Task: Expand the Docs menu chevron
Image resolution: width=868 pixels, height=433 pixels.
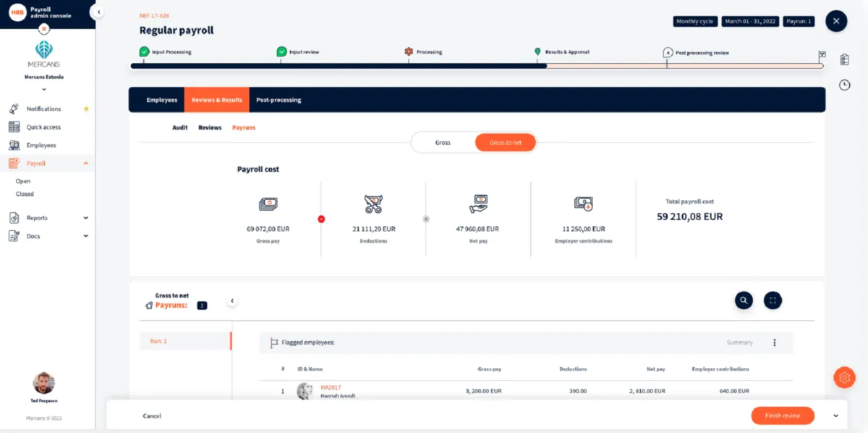Action: coord(86,236)
